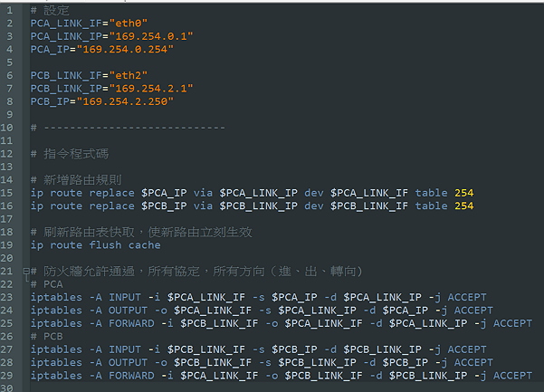Image resolution: width=544 pixels, height=392 pixels.
Task: Click line number 1 in the gutter
Action: tap(10, 10)
